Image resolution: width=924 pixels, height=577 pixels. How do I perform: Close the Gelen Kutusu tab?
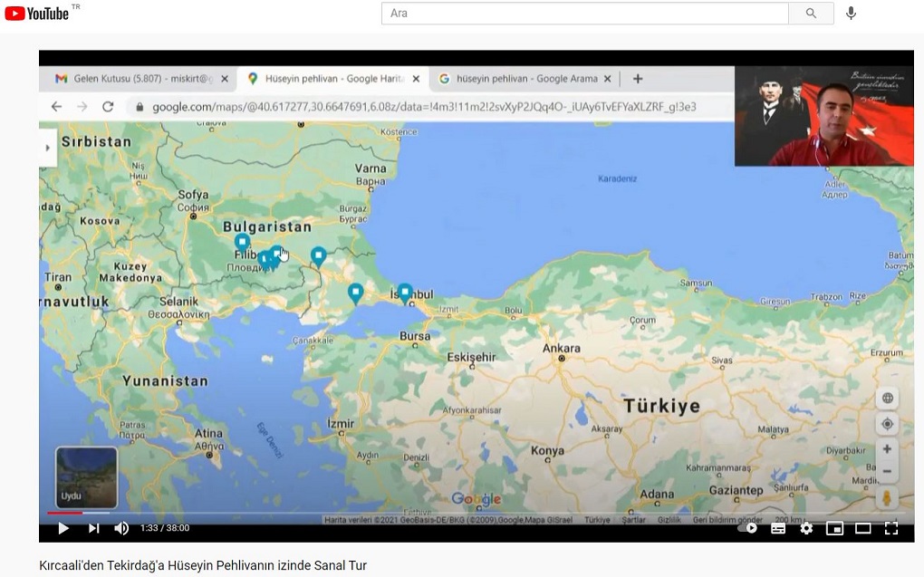[225, 79]
